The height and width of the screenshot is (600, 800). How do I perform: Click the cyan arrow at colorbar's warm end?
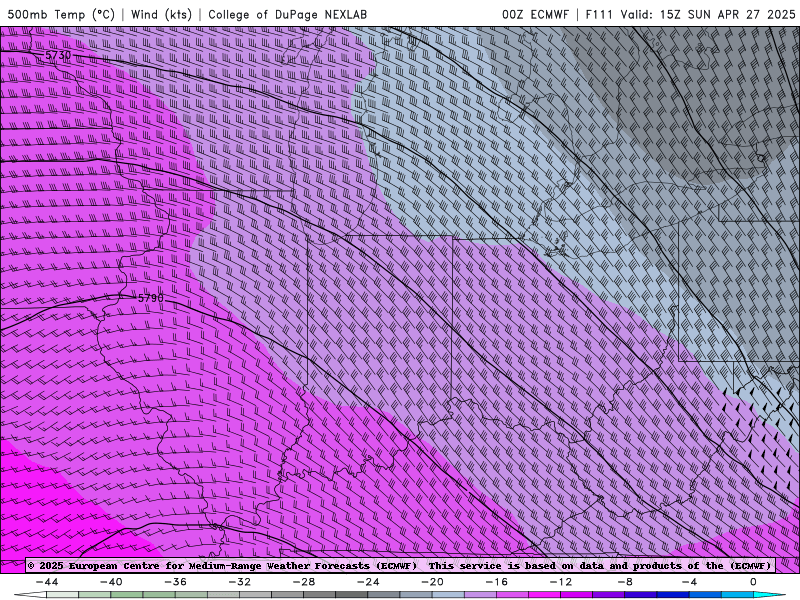click(x=769, y=595)
